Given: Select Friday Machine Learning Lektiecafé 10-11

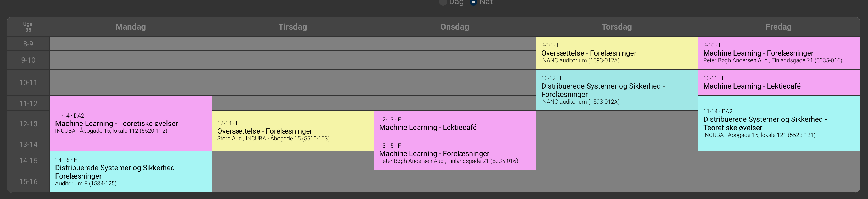Looking at the screenshot, I should (779, 83).
